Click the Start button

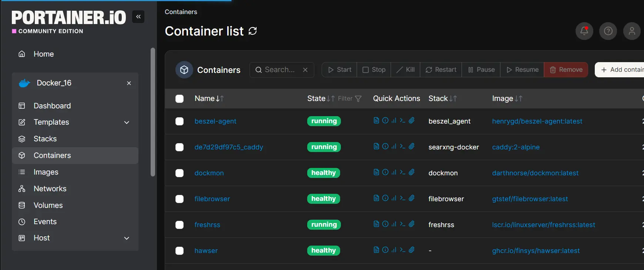(x=339, y=70)
